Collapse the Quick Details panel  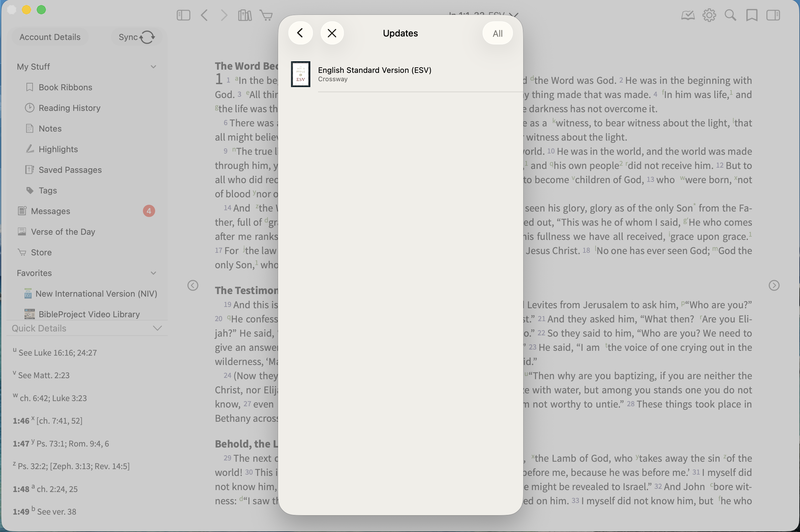[157, 328]
